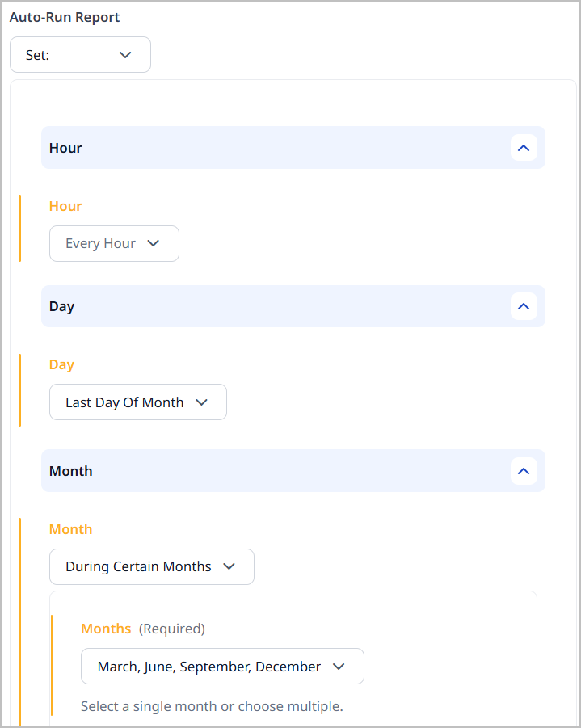Open the During Certain Months dropdown

coord(152,566)
